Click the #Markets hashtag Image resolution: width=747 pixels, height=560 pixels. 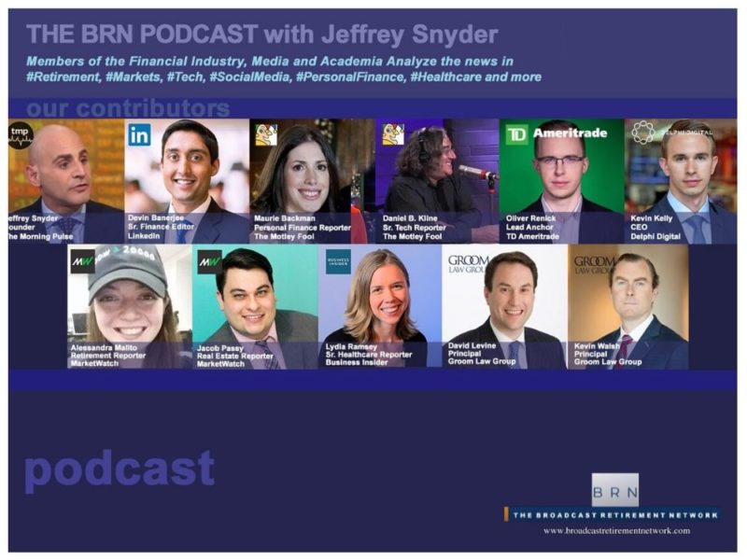tap(134, 77)
